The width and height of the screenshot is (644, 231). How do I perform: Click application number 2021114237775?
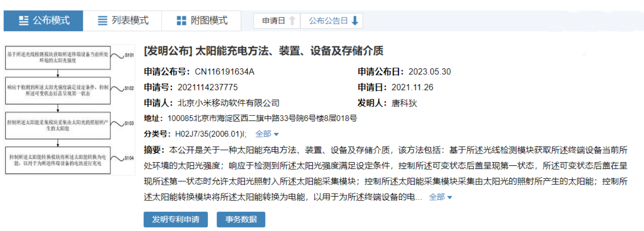click(208, 87)
